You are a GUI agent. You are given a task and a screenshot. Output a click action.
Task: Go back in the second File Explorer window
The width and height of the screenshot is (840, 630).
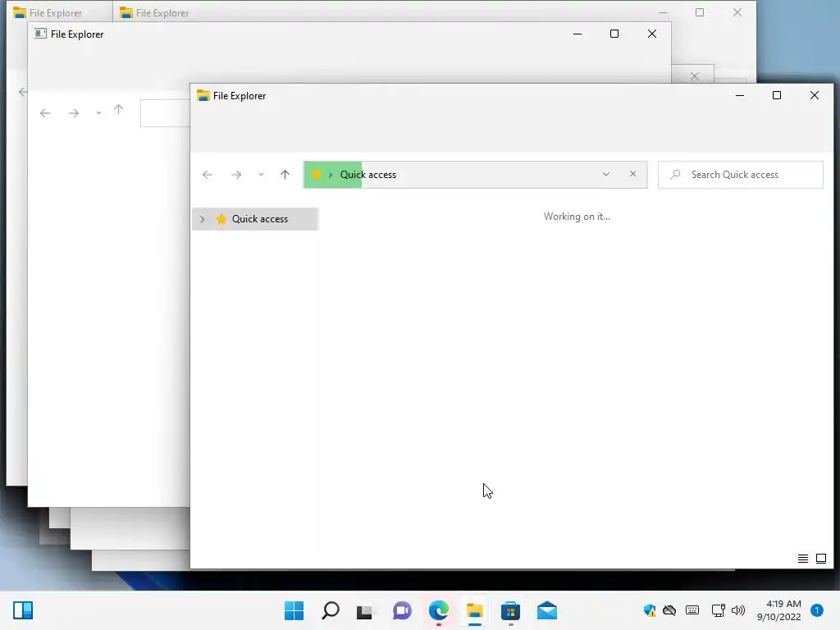tap(45, 113)
